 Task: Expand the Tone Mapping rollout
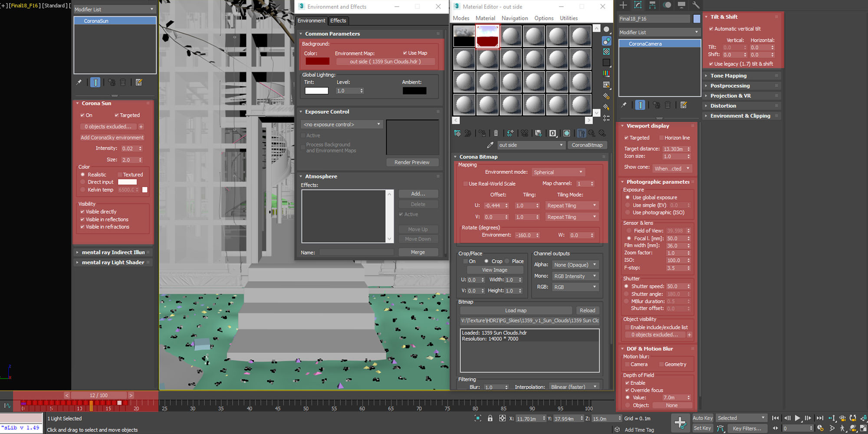tap(728, 76)
